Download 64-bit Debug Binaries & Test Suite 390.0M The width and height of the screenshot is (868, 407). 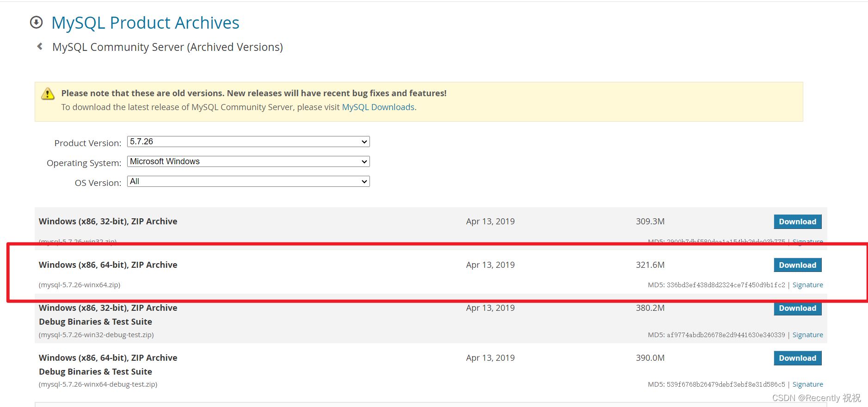tap(798, 358)
